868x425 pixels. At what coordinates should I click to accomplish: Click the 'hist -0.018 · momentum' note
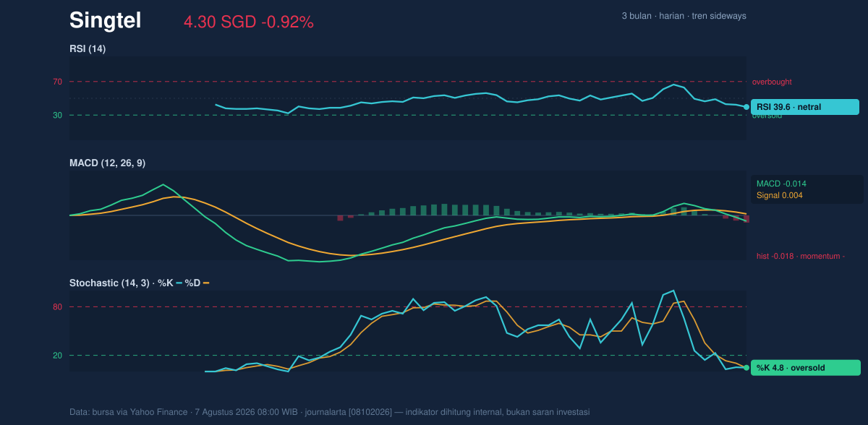[x=801, y=256]
